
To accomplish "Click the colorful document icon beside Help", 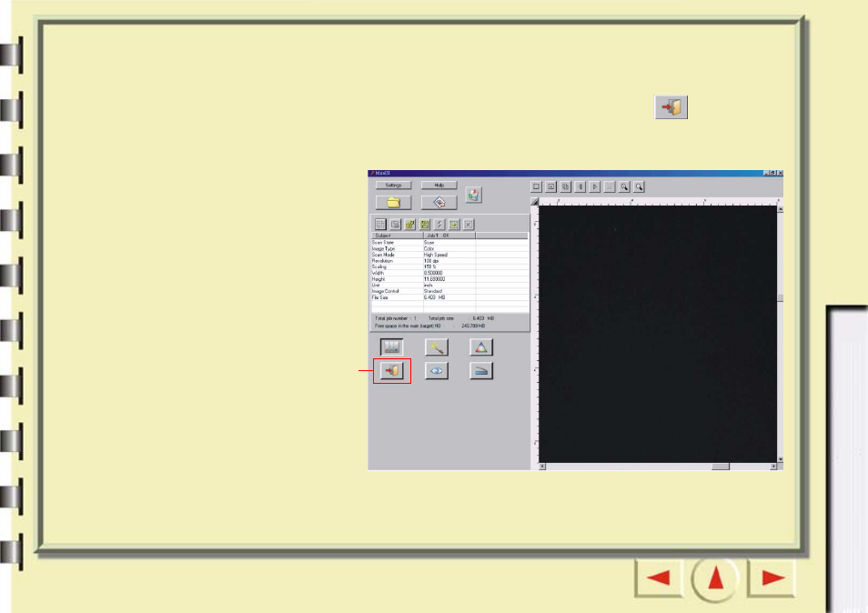I will click(x=473, y=195).
